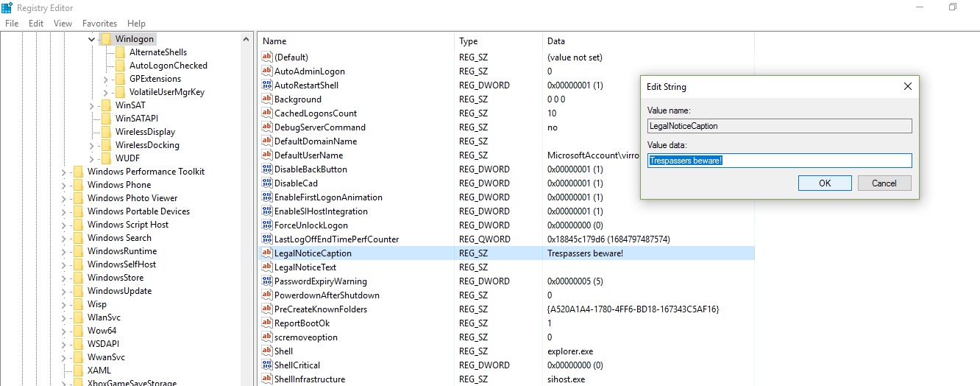Click the XAML folder icon
Viewport: 980px width, 386px height.
click(x=78, y=371)
